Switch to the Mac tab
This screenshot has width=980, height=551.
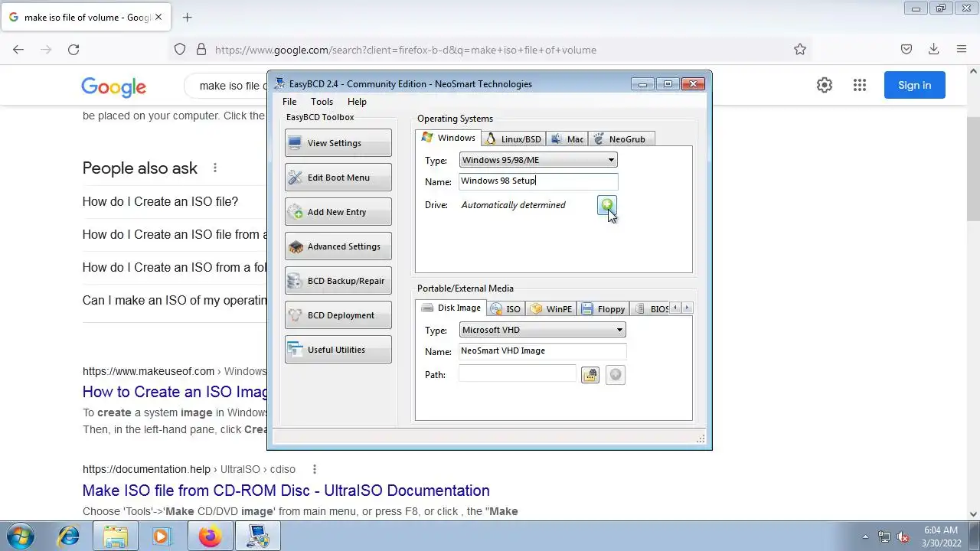(567, 139)
